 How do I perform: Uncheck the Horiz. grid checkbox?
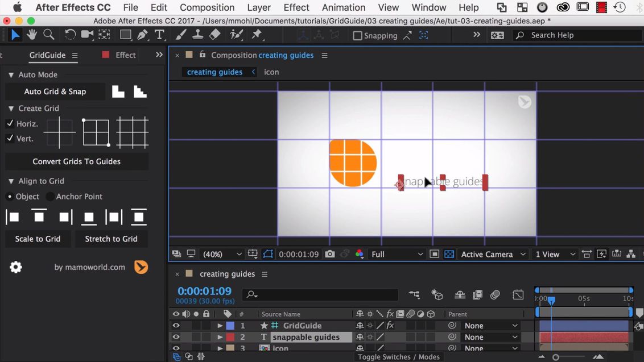(x=10, y=123)
